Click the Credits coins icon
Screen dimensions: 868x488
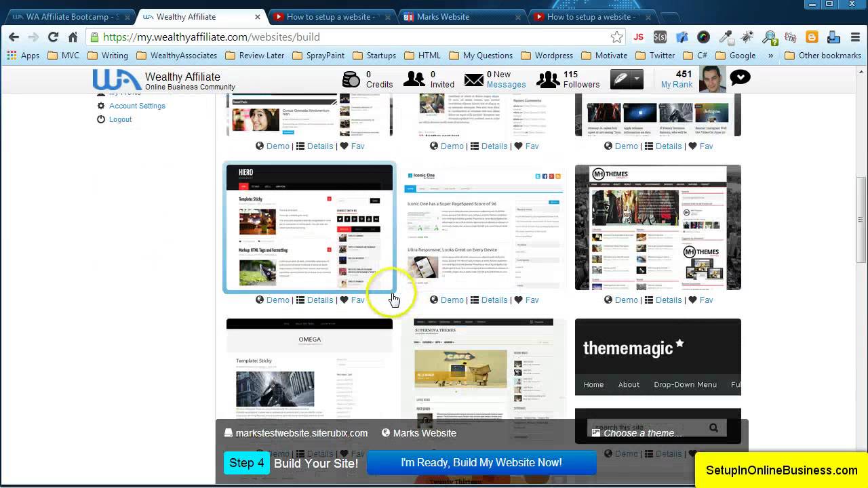pos(351,80)
